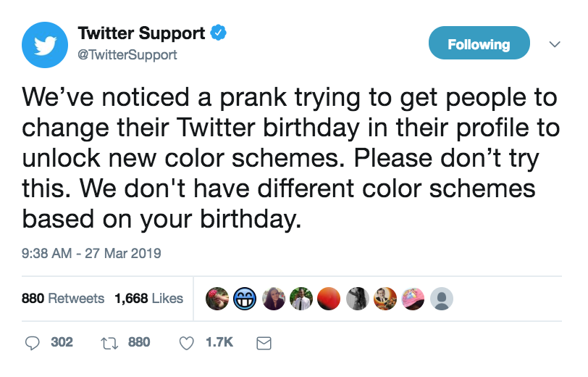
Task: Toggle the Following button off
Action: pyautogui.click(x=479, y=43)
